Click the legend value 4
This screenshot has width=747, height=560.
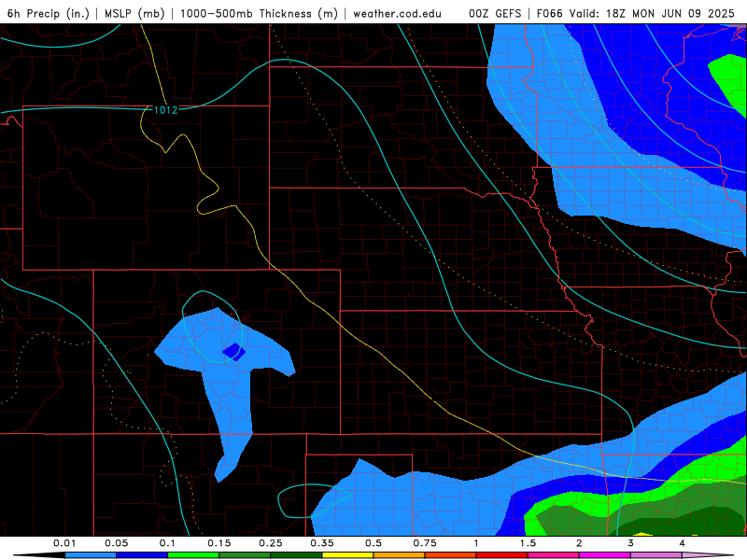(x=683, y=543)
